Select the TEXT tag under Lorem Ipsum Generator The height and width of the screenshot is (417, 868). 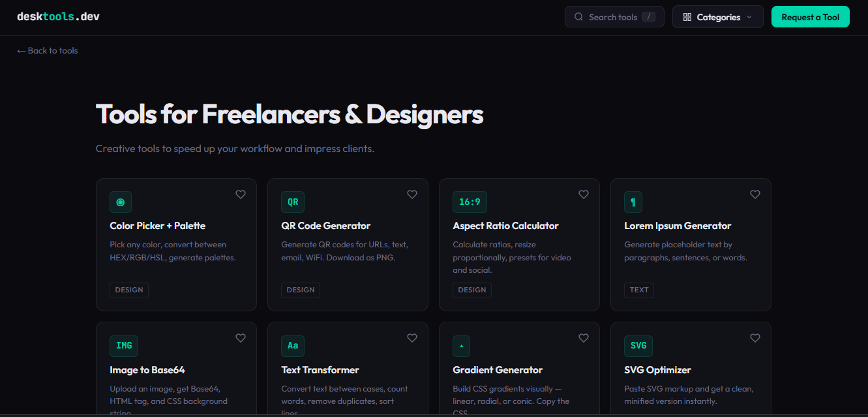point(638,290)
